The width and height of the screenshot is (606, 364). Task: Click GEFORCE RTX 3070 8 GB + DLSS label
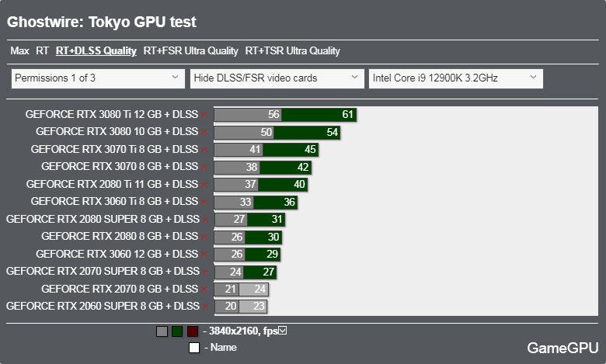[120, 166]
